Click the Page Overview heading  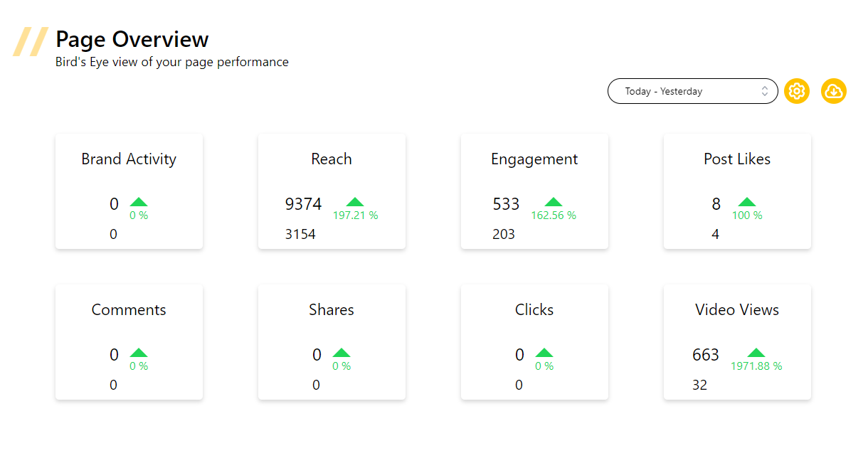point(132,39)
